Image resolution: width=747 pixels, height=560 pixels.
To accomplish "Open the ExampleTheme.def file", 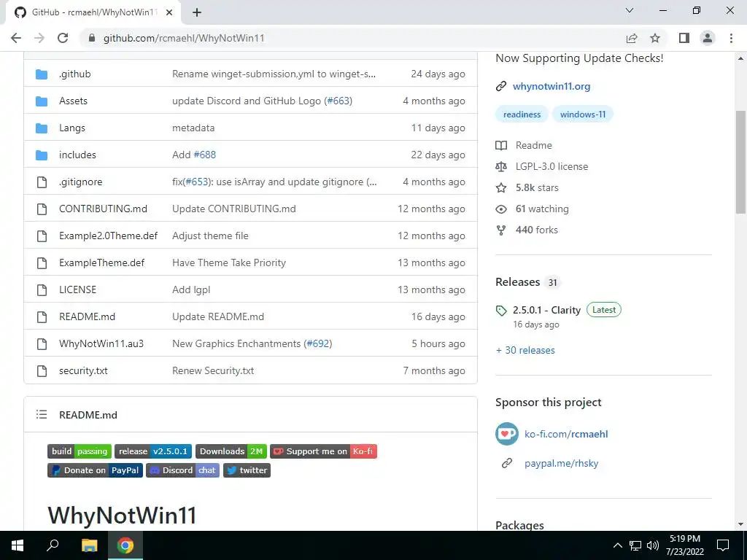I will point(101,262).
